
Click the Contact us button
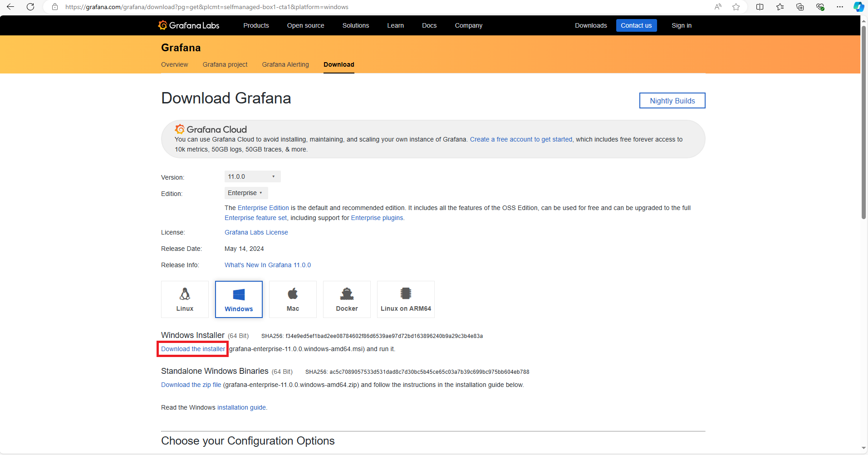[636, 25]
